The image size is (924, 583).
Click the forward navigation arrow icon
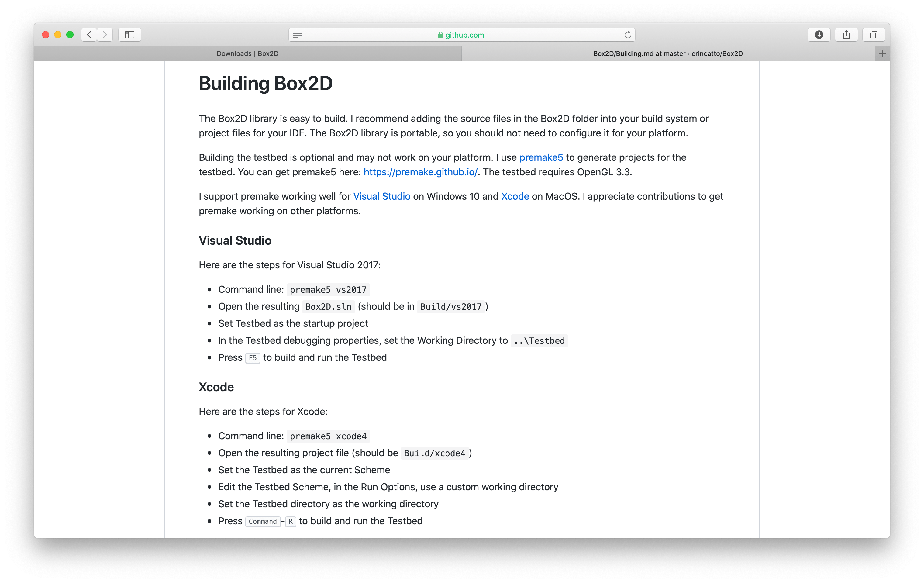pyautogui.click(x=106, y=34)
